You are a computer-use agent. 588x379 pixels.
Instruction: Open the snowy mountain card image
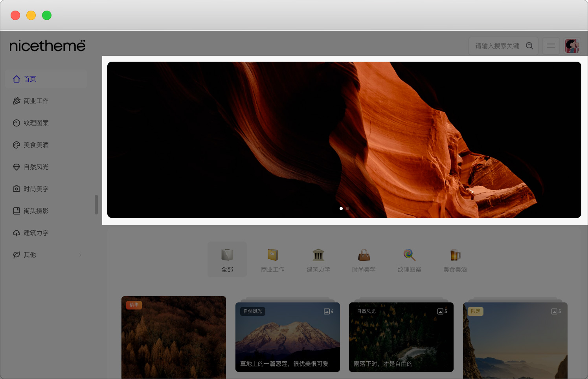(288, 337)
